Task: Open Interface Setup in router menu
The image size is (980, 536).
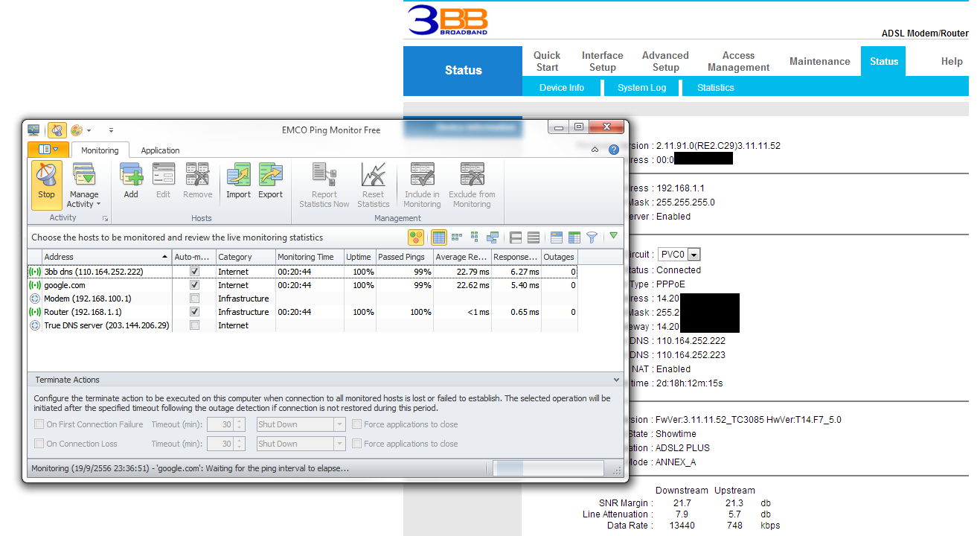Action: 603,61
